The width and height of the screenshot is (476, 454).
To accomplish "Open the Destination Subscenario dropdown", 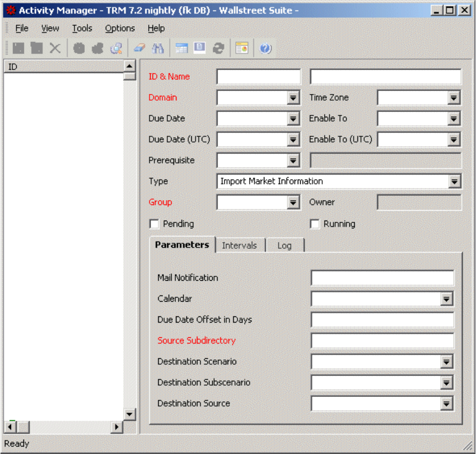I will point(446,383).
